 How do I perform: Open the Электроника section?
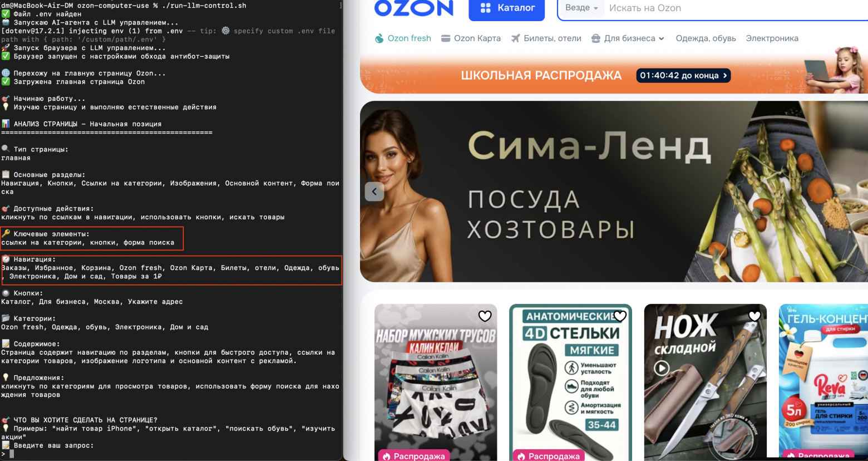(772, 38)
